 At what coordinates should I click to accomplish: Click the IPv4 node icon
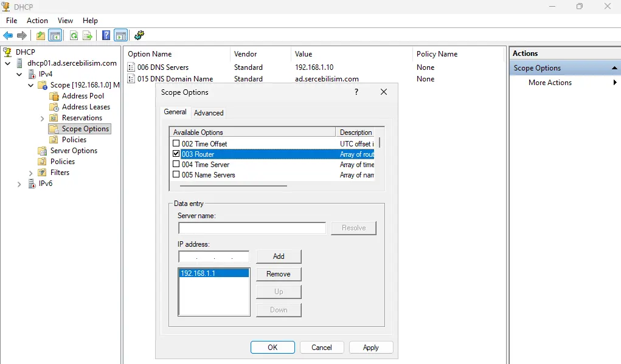(32, 74)
